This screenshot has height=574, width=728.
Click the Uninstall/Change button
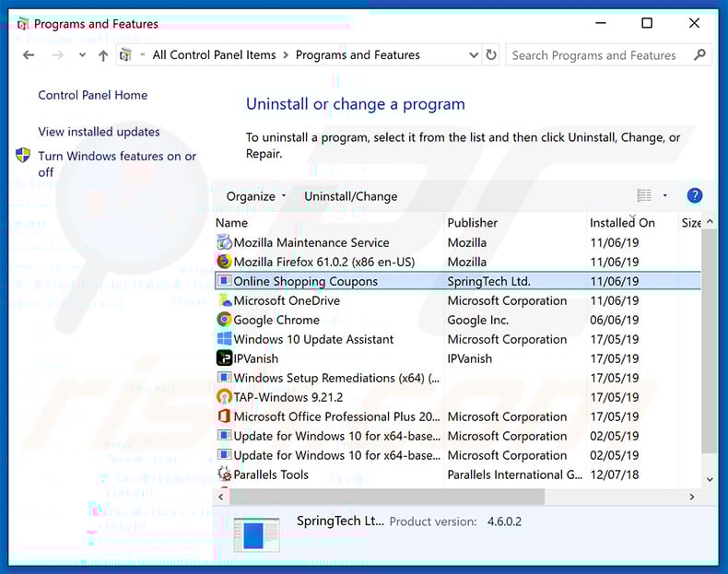coord(351,196)
